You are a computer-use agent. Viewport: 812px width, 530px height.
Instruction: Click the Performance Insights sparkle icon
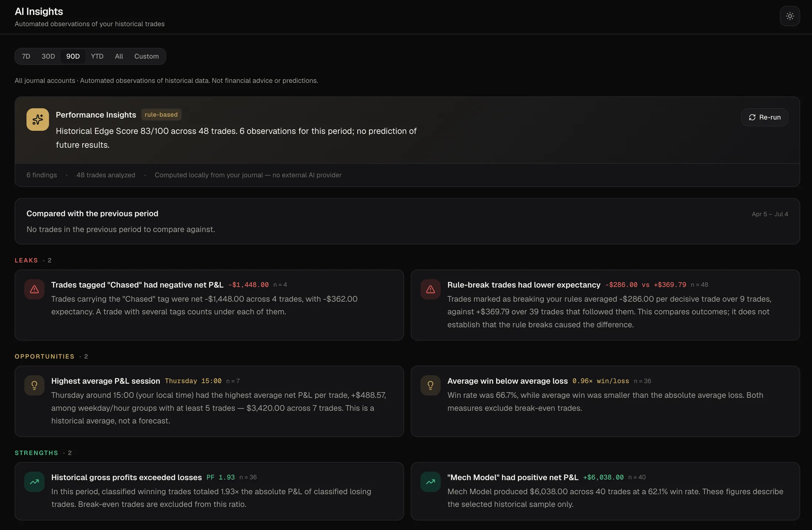point(38,119)
